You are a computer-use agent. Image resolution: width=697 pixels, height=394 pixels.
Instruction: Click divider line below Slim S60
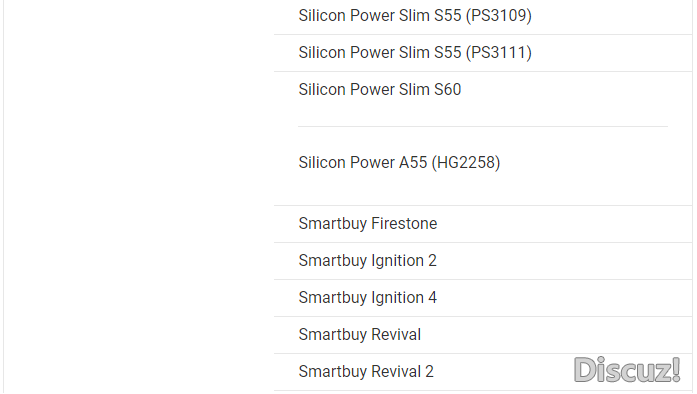coord(483,126)
